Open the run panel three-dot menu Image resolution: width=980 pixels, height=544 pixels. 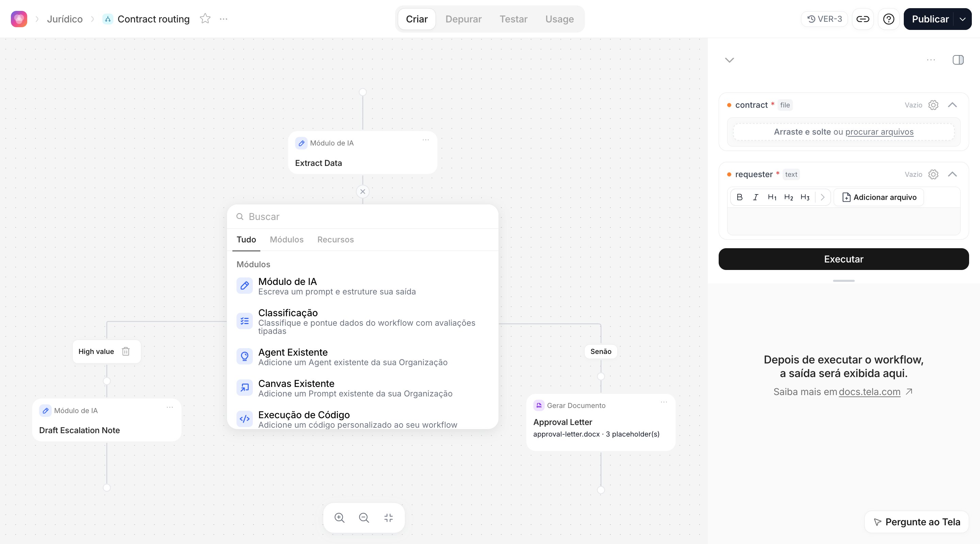931,60
